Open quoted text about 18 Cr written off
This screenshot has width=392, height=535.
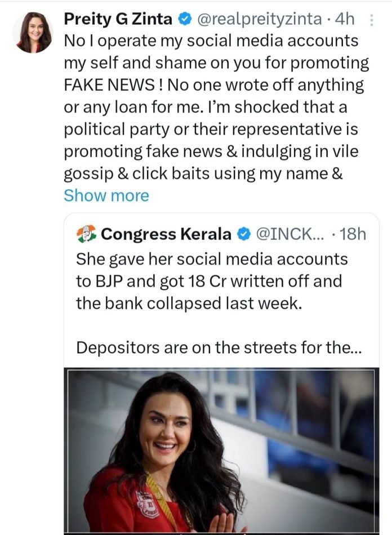209,280
